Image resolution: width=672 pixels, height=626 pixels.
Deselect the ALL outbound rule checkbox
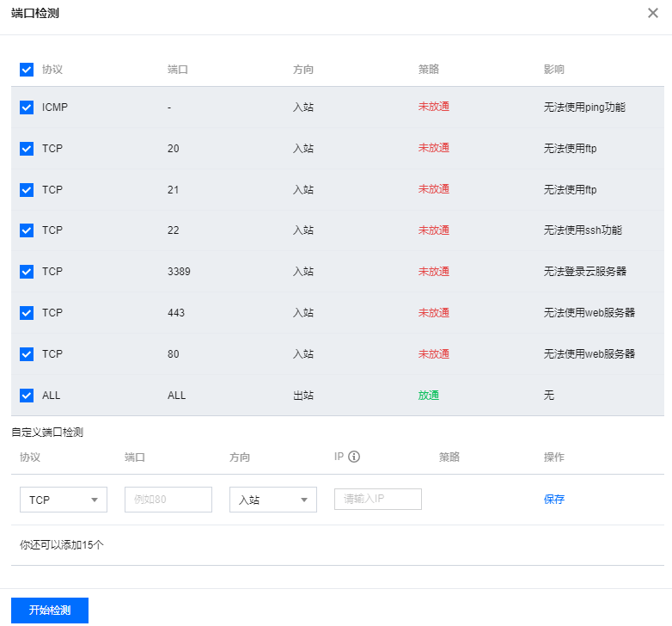27,396
